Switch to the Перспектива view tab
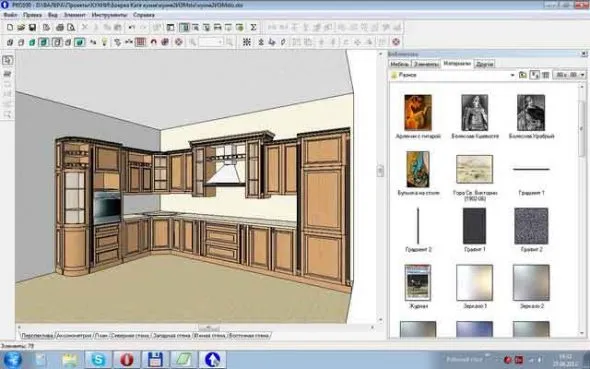The width and height of the screenshot is (590, 369). pos(37,336)
